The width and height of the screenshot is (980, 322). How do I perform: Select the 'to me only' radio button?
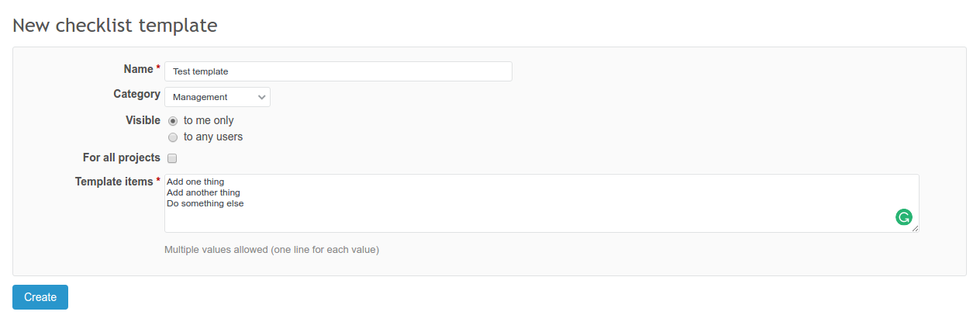(173, 121)
